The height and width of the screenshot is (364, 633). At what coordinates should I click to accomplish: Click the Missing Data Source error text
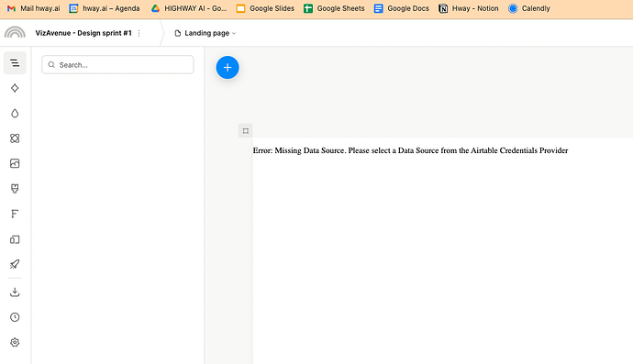(x=410, y=150)
